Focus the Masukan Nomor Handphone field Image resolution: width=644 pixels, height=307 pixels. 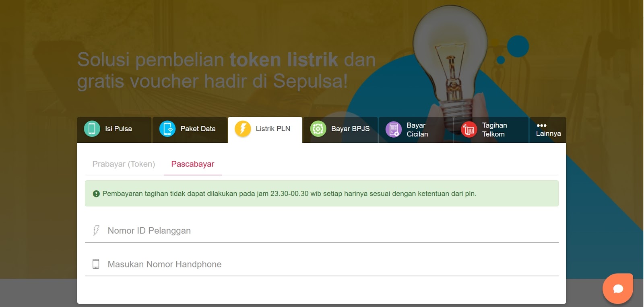(x=322, y=264)
